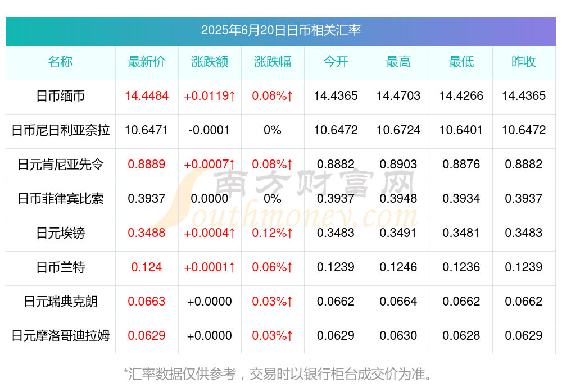Screen dimensions: 562x392
Task: Click the 0.8903 high value
Action: (x=398, y=164)
